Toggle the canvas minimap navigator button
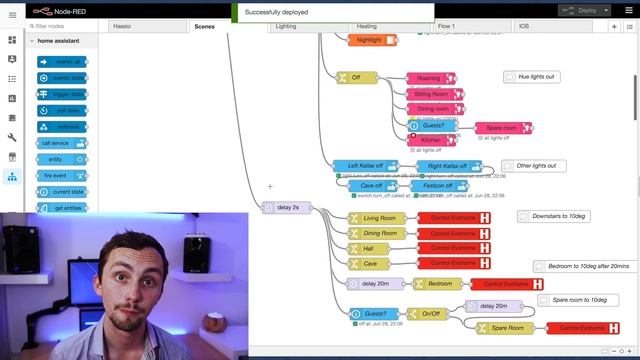This screenshot has height=360, width=640. pos(604,351)
